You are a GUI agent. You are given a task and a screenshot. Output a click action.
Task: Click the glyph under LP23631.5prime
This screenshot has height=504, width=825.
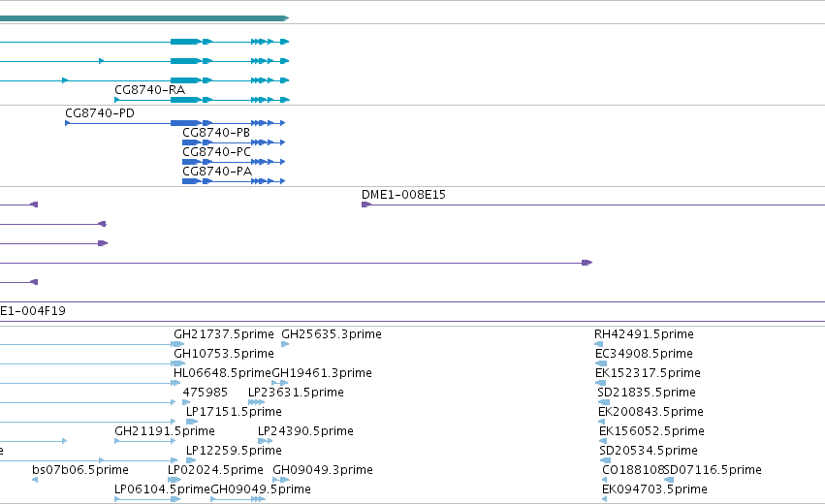tap(256, 402)
